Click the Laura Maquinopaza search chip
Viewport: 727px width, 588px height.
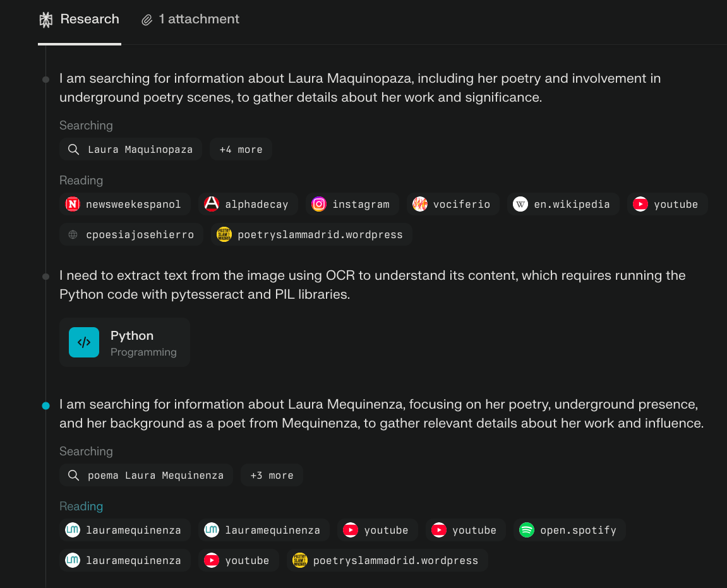131,150
